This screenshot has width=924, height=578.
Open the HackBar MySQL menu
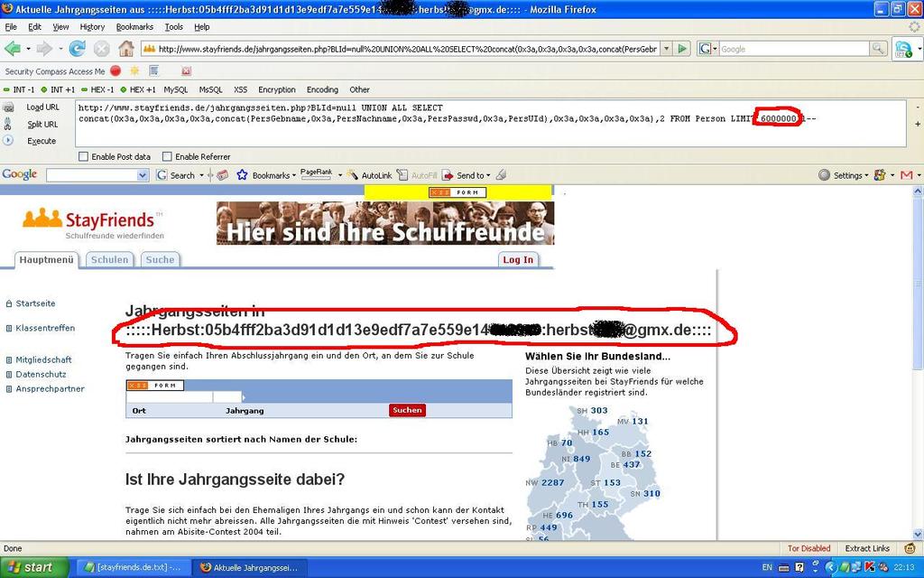tap(176, 89)
